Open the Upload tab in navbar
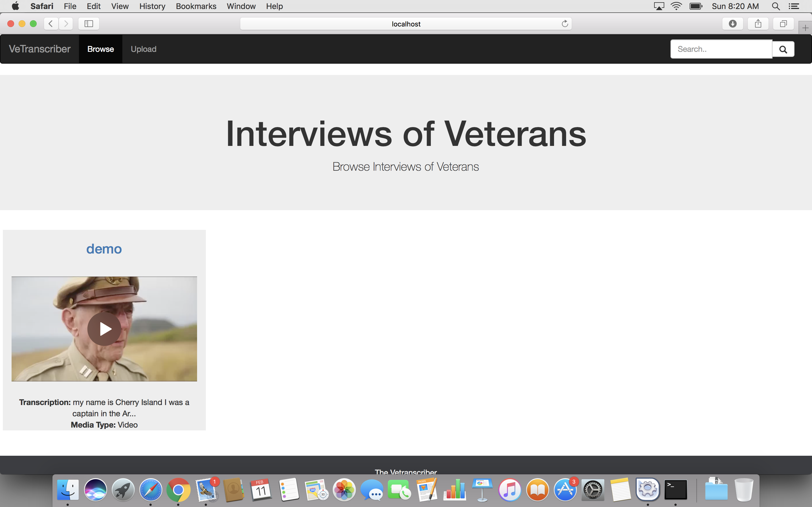Screen dimensions: 812x507 pos(143,49)
